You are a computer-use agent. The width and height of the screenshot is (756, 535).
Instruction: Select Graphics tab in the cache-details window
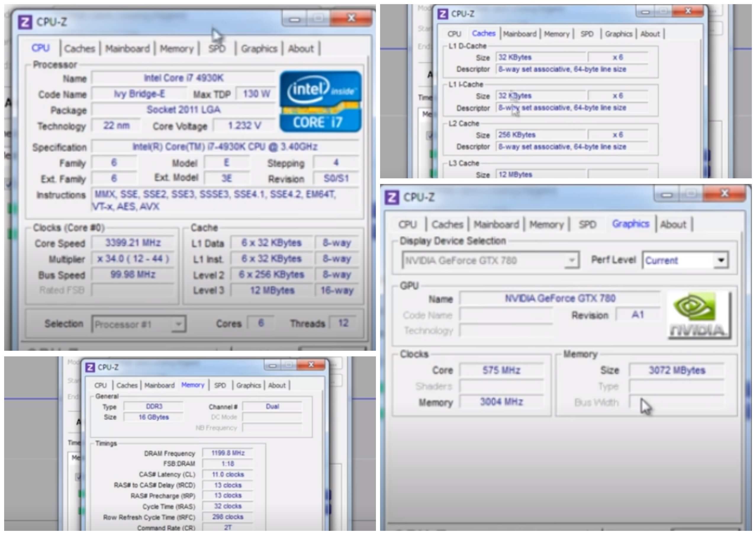pos(619,34)
